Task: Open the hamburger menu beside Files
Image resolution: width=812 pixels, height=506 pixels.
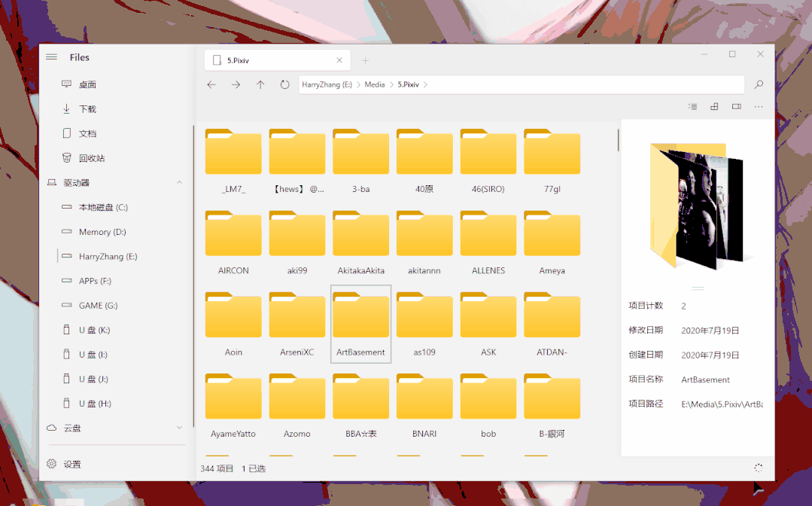Action: [51, 57]
